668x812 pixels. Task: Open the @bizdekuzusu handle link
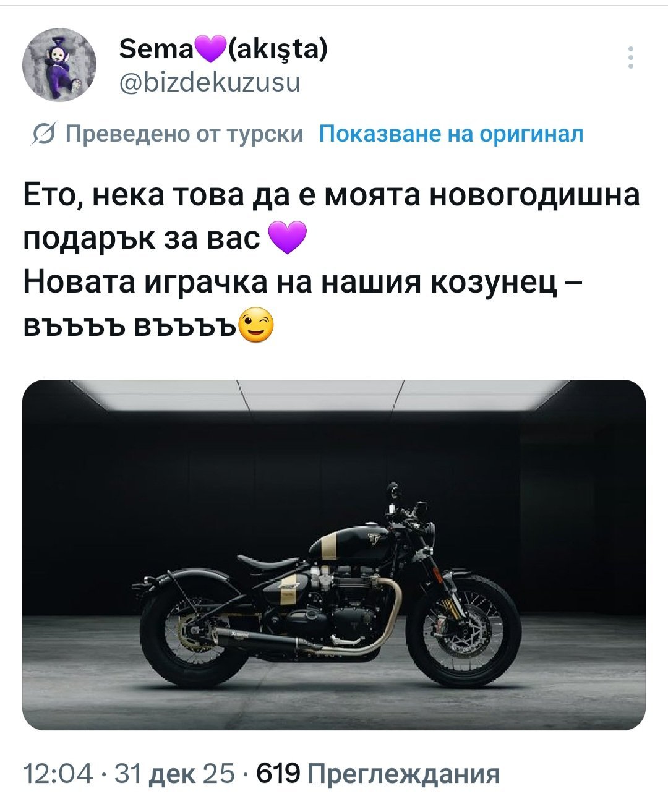[x=209, y=82]
